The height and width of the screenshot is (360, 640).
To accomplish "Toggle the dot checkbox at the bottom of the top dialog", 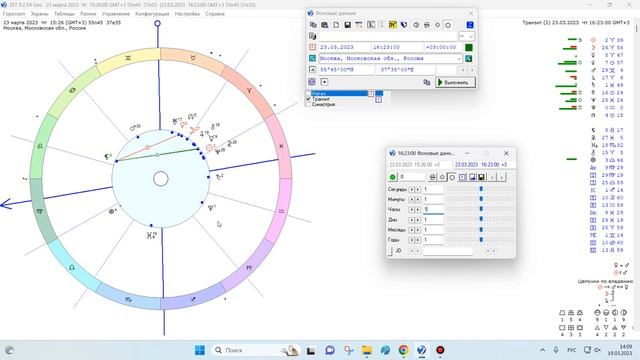I will point(324,82).
